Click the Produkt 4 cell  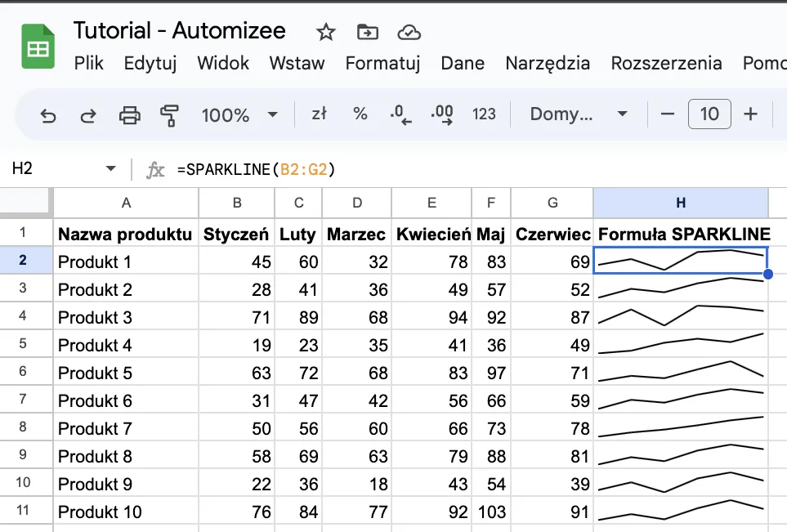pyautogui.click(x=126, y=345)
